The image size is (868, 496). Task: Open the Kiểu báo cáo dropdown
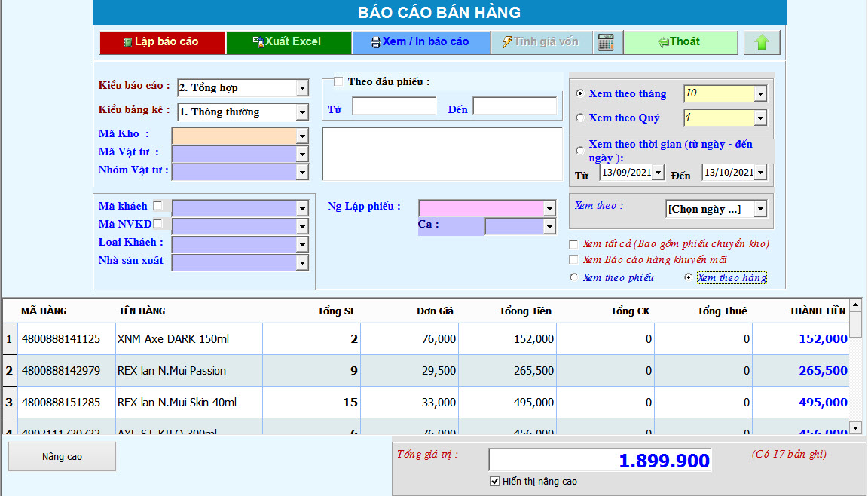click(304, 87)
